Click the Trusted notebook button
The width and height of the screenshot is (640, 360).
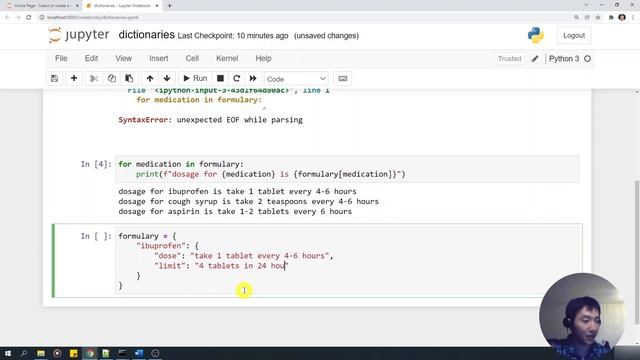click(509, 59)
